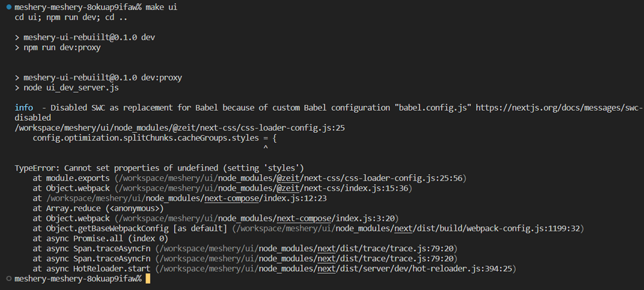The height and width of the screenshot is (290, 644).
Task: Click the caret under splitChunks.cacheGroups.styles
Action: tap(265, 147)
